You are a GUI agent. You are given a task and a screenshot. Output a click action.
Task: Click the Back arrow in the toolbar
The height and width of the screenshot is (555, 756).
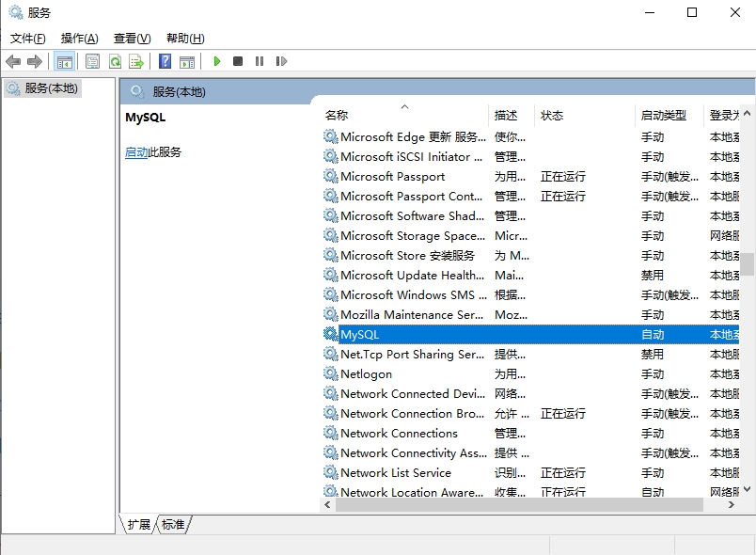click(x=13, y=61)
